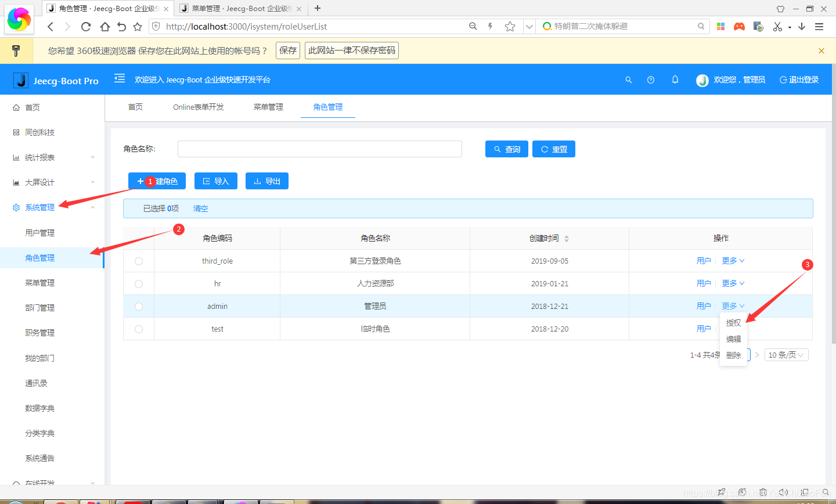The height and width of the screenshot is (504, 836).
Task: Choose 删除 from the dropdown menu
Action: 733,355
